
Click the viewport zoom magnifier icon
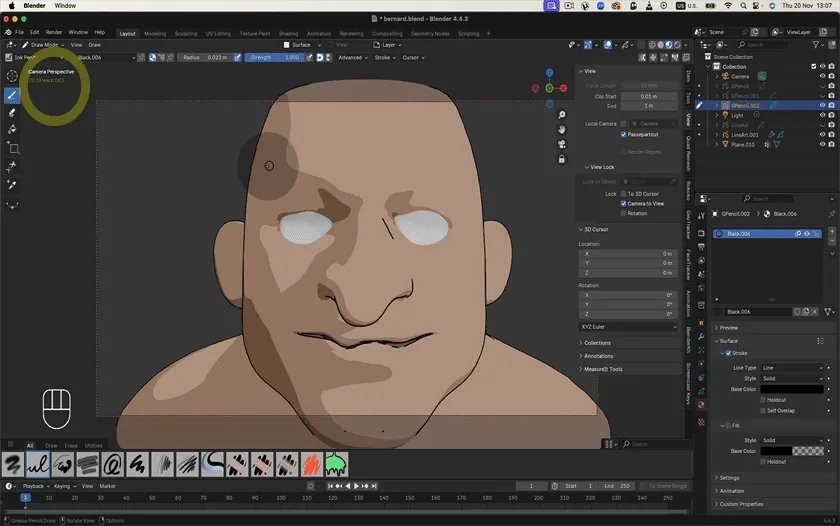(x=562, y=115)
